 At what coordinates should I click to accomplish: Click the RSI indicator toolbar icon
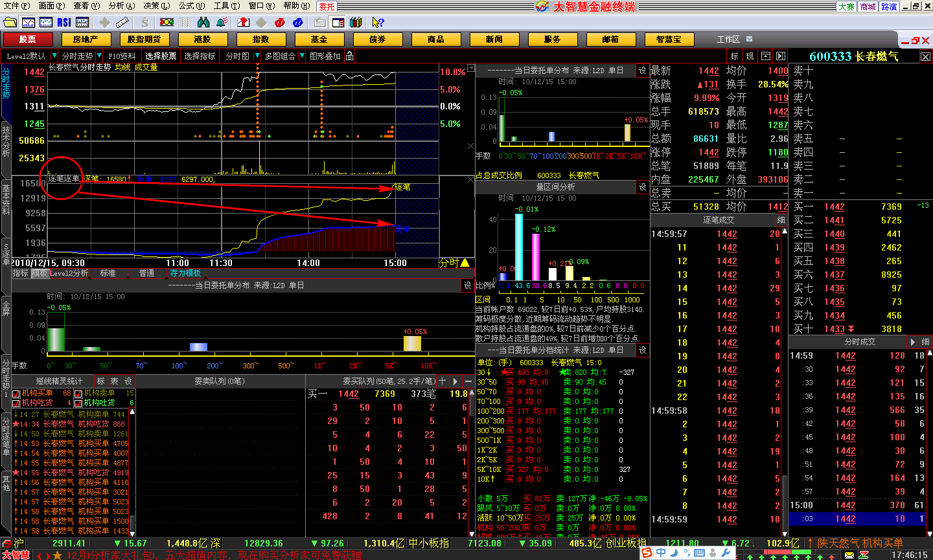tap(64, 22)
